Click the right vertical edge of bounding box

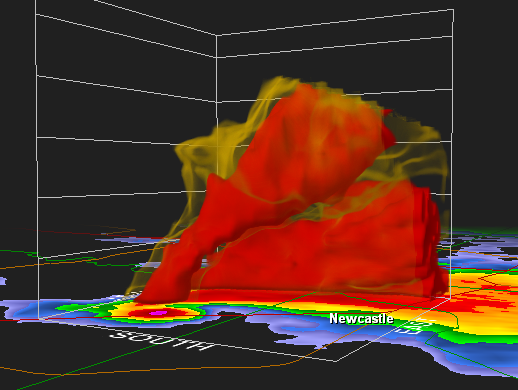[x=452, y=150]
